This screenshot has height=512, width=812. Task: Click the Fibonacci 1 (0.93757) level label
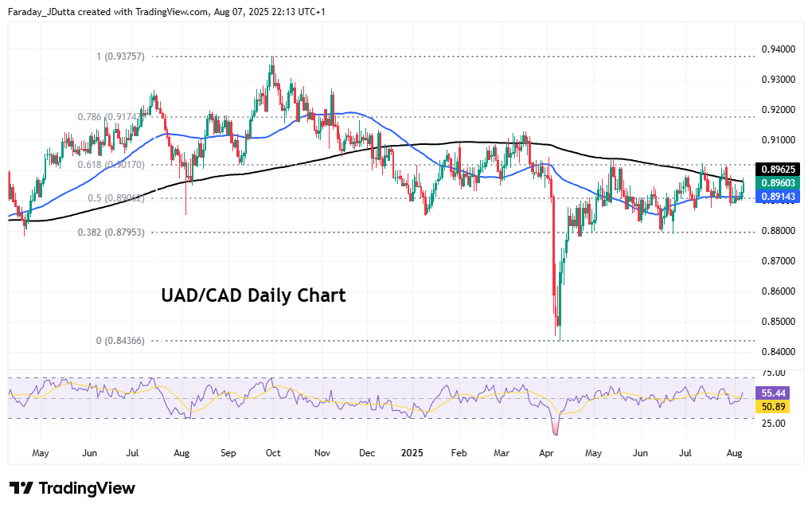121,57
